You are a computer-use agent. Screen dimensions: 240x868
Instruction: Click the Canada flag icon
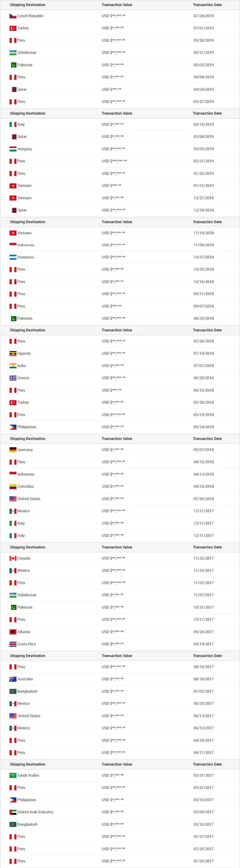[x=13, y=558]
